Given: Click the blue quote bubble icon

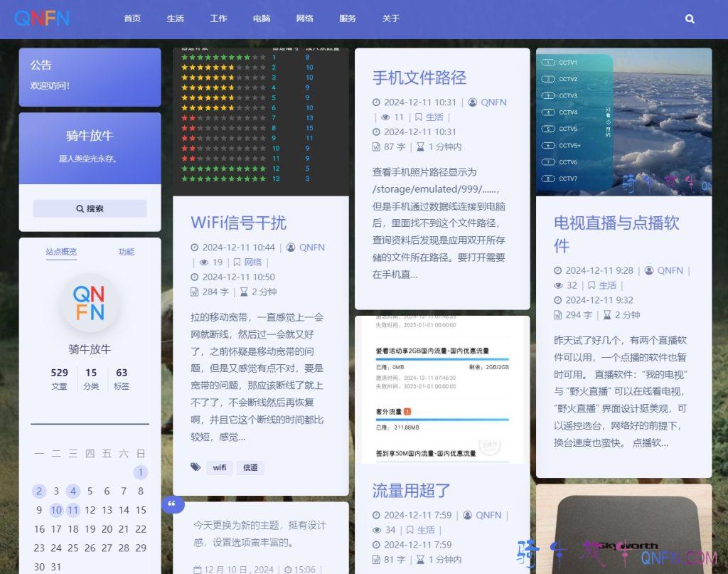Looking at the screenshot, I should click(x=173, y=504).
